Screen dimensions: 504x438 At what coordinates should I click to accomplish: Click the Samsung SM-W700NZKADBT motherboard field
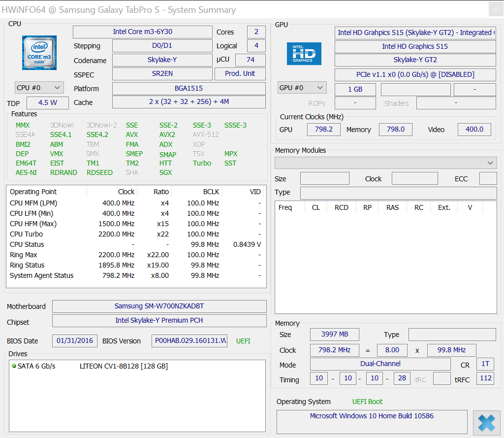pyautogui.click(x=159, y=306)
